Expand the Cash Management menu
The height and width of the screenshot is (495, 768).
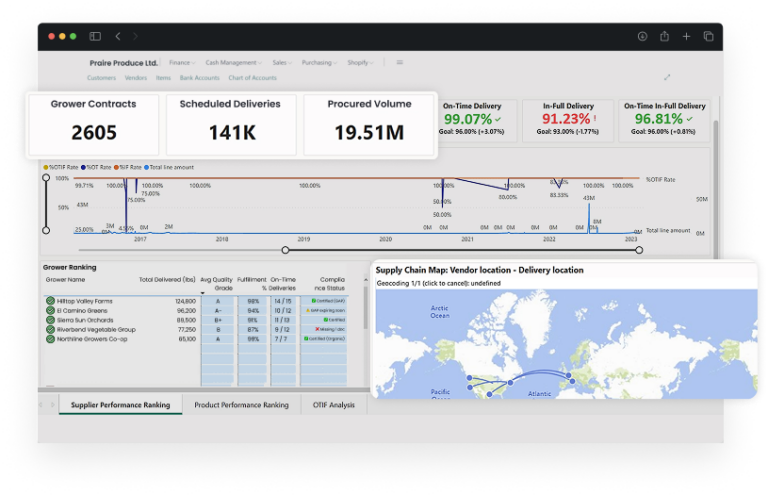(x=234, y=63)
